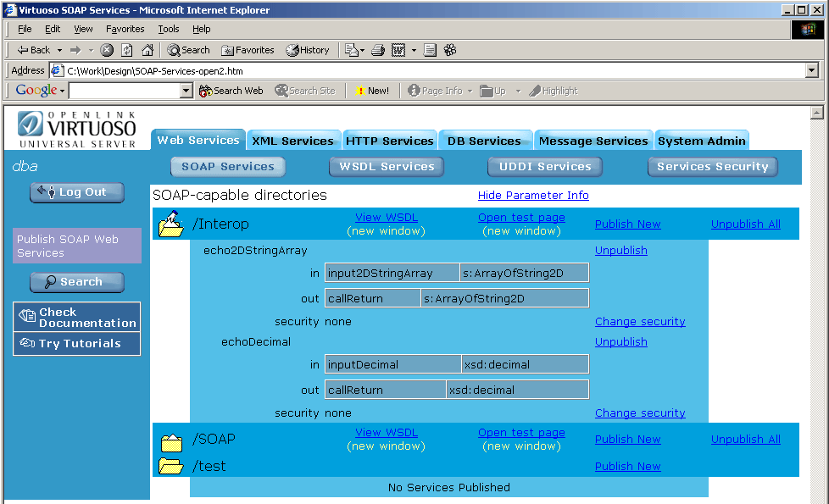Click the Search Web button
The height and width of the screenshot is (504, 829).
pyautogui.click(x=231, y=91)
